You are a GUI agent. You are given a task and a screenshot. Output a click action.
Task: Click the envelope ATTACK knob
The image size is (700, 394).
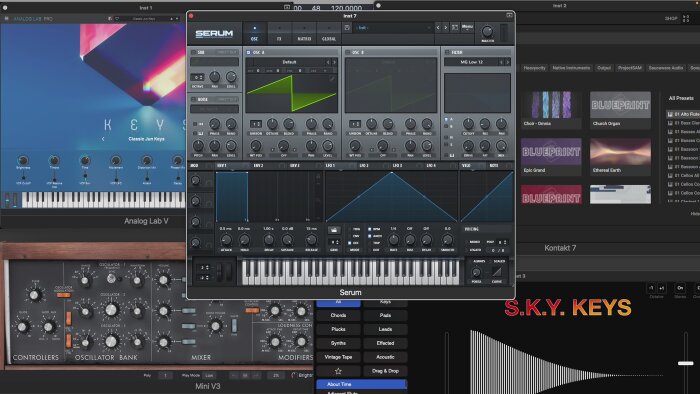point(226,240)
